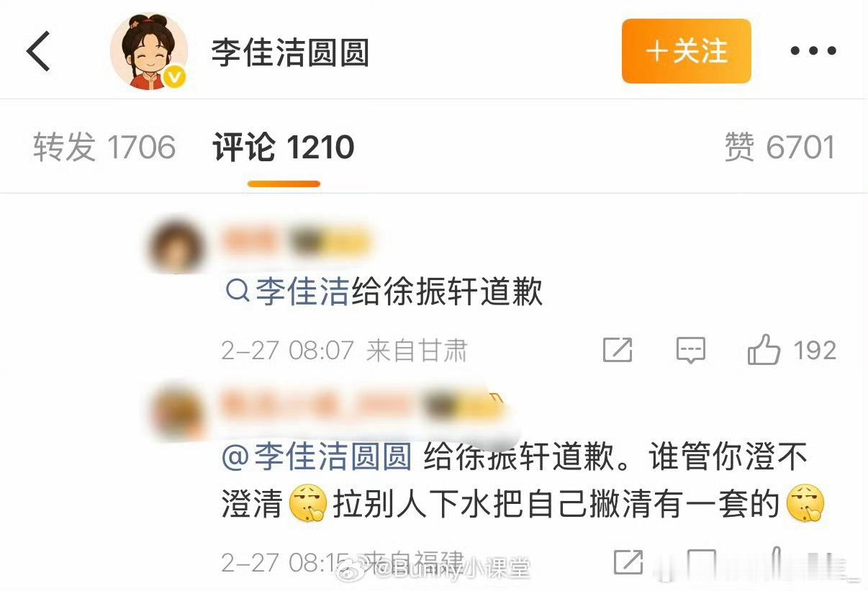This screenshot has width=868, height=591.
Task: Open the 李佳洁 search keyword link
Action: 302,292
